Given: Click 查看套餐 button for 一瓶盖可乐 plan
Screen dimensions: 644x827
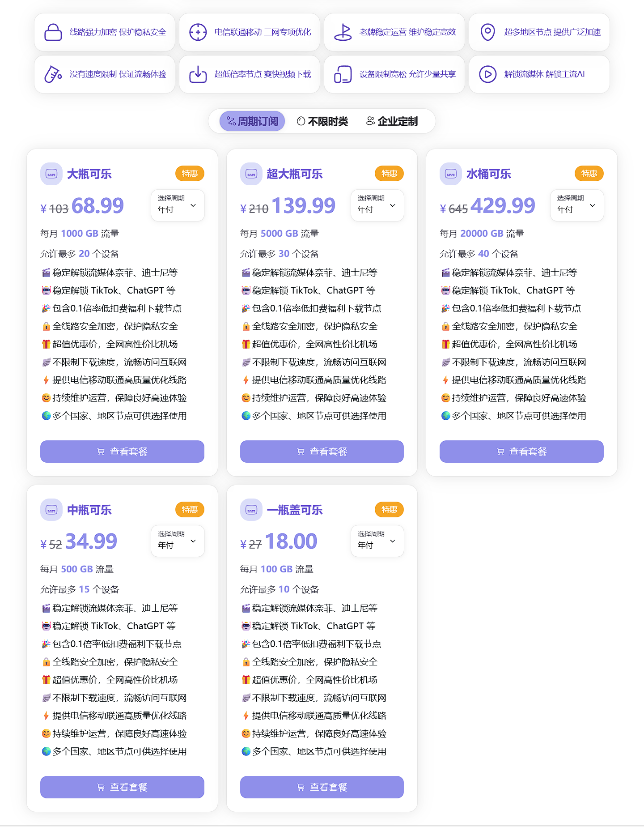Looking at the screenshot, I should tap(322, 787).
